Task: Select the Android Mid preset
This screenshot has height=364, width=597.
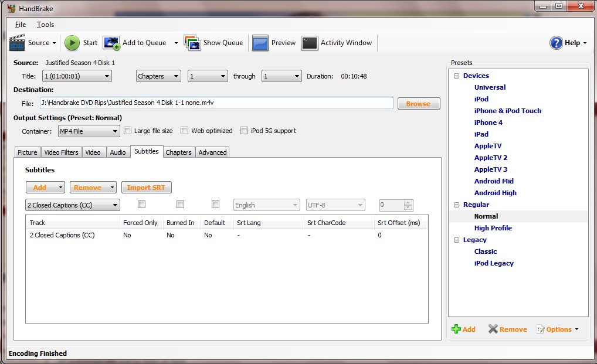Action: click(494, 181)
